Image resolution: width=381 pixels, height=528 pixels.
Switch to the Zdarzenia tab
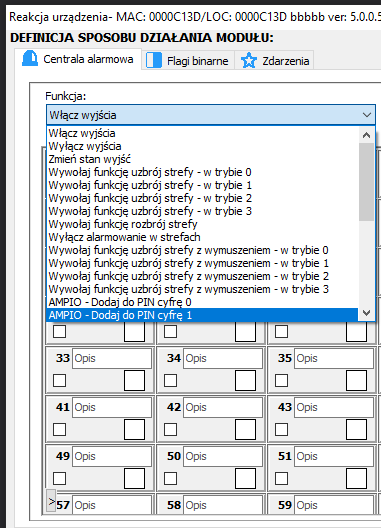click(274, 61)
